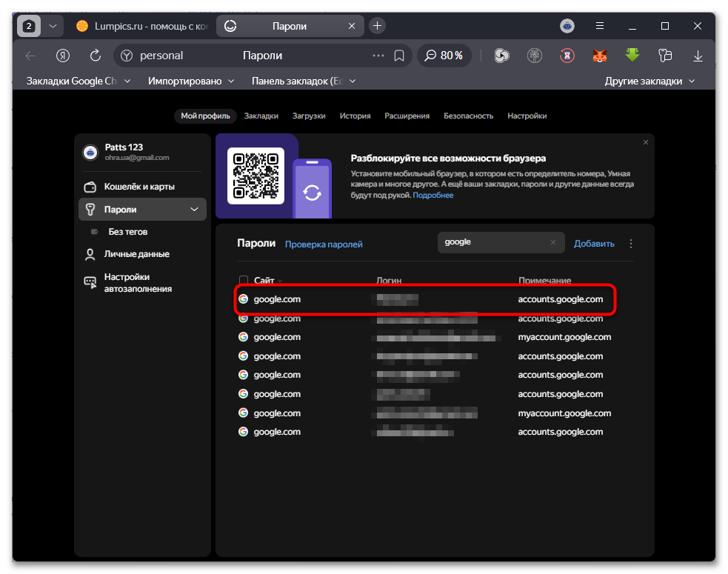Click the Patts 123 profile avatar
Image resolution: width=728 pixels, height=574 pixels.
[90, 153]
